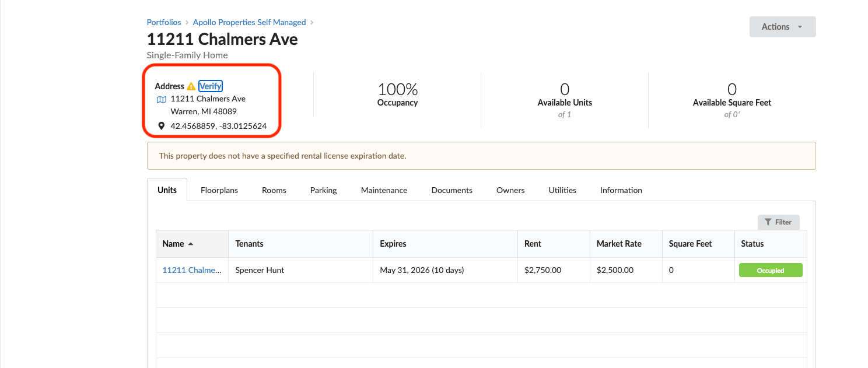Click the Warren, MI 48089 address line
Screen dimensions: 868x368
coord(204,111)
